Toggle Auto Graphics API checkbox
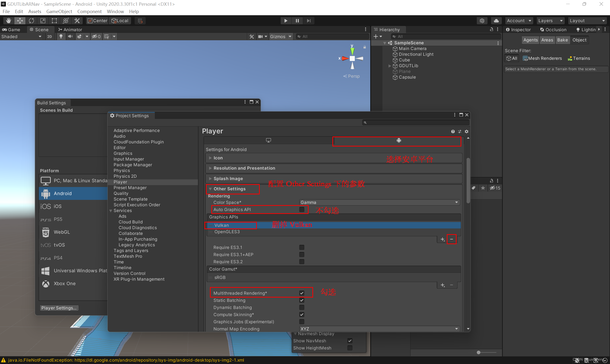 pos(302,209)
